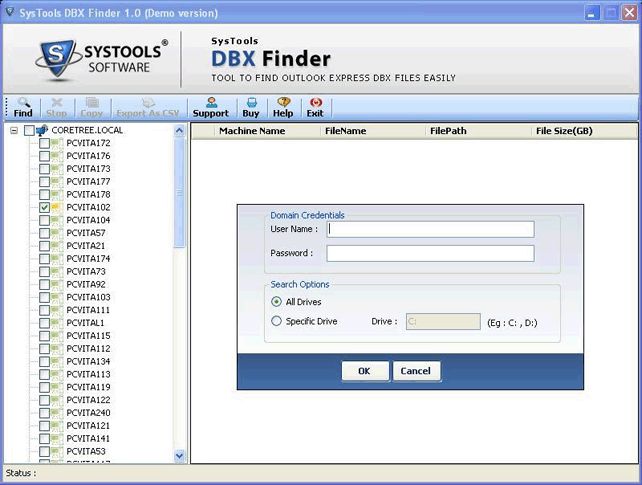The width and height of the screenshot is (642, 485).
Task: Click the tree scrollbar down arrow
Action: point(179,456)
